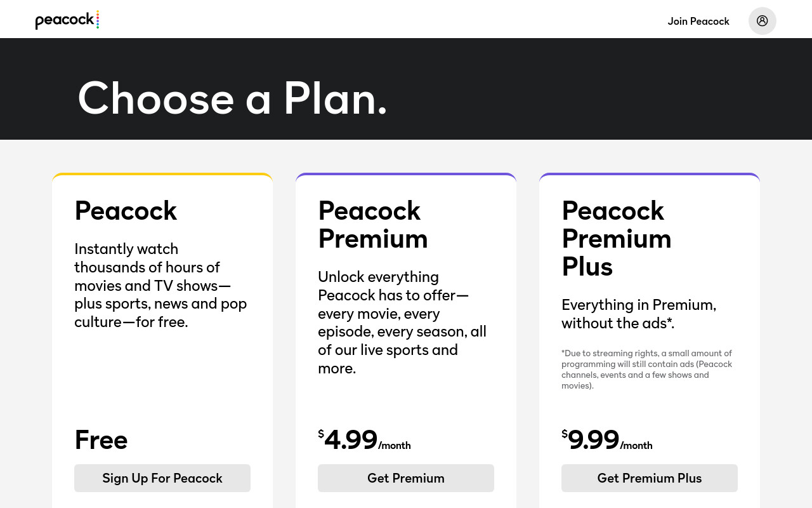Click the Peacock Premium Plus plan heading
The height and width of the screenshot is (508, 812).
coord(617,239)
